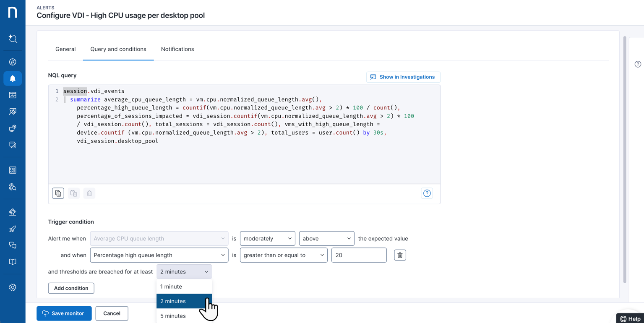Open the settings gear in sidebar

point(13,287)
